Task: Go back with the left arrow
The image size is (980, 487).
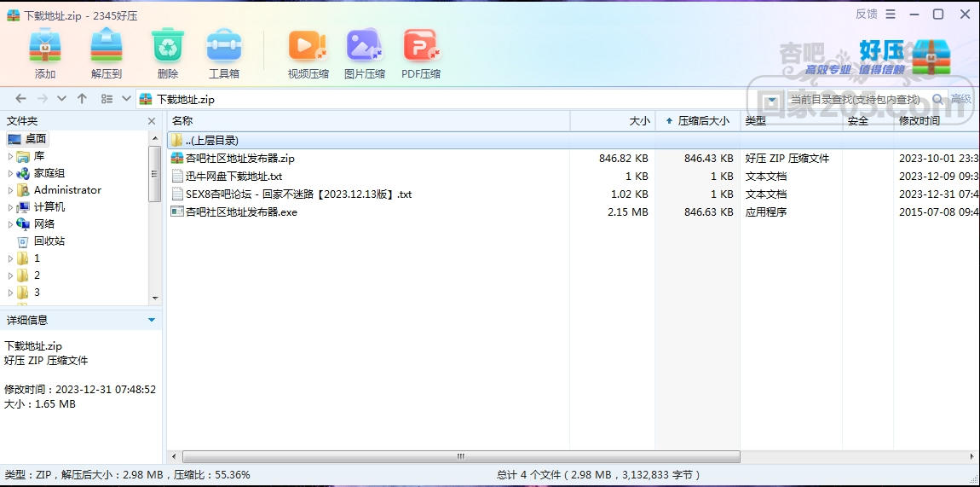Action: click(20, 99)
